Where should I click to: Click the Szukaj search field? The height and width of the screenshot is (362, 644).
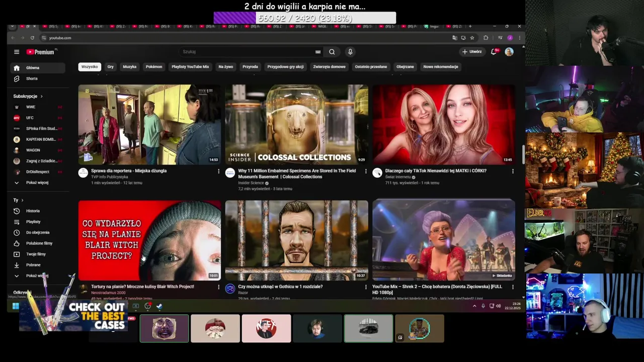pyautogui.click(x=247, y=52)
